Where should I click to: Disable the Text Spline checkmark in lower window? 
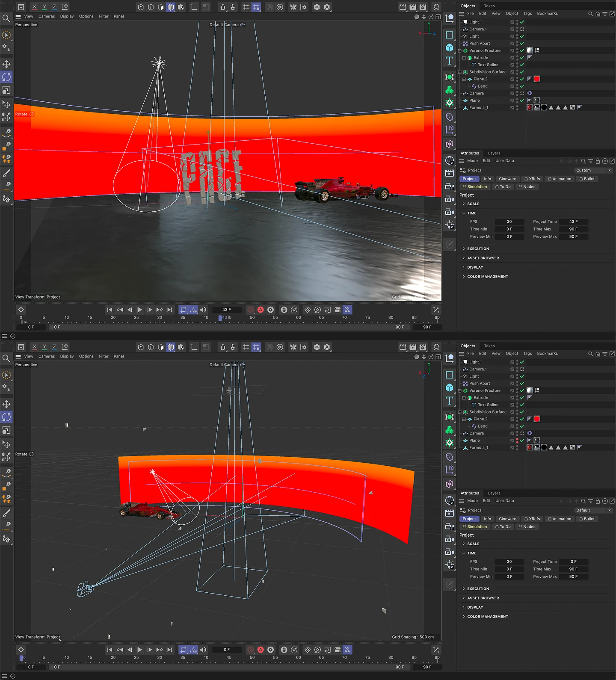(x=522, y=405)
